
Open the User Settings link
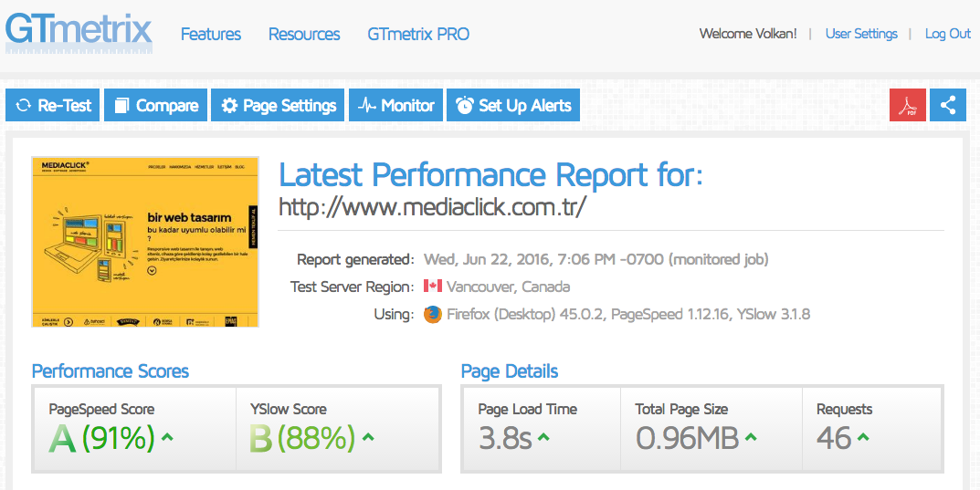pos(861,34)
